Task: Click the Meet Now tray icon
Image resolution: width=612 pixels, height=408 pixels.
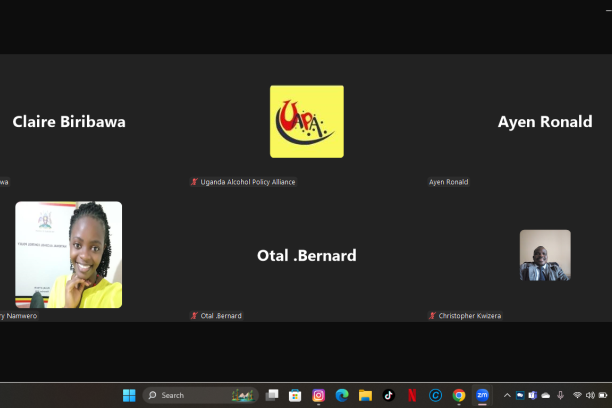Action: pos(520,395)
